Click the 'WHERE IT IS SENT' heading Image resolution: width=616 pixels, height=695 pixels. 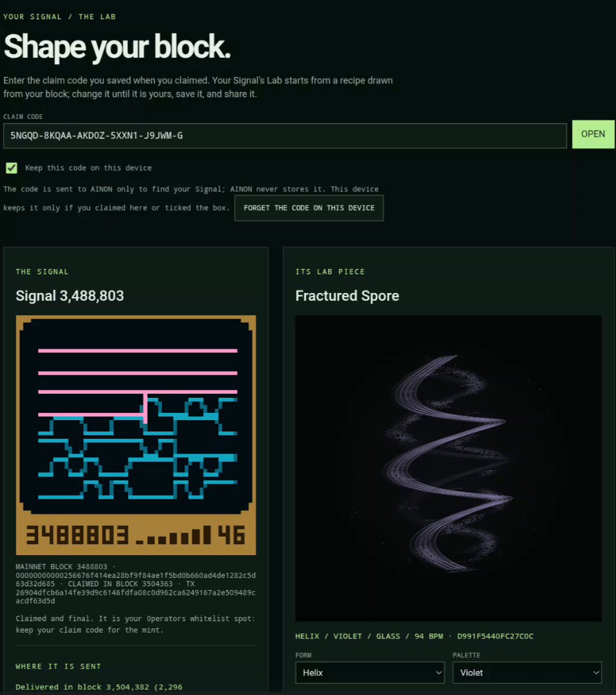[x=59, y=667]
